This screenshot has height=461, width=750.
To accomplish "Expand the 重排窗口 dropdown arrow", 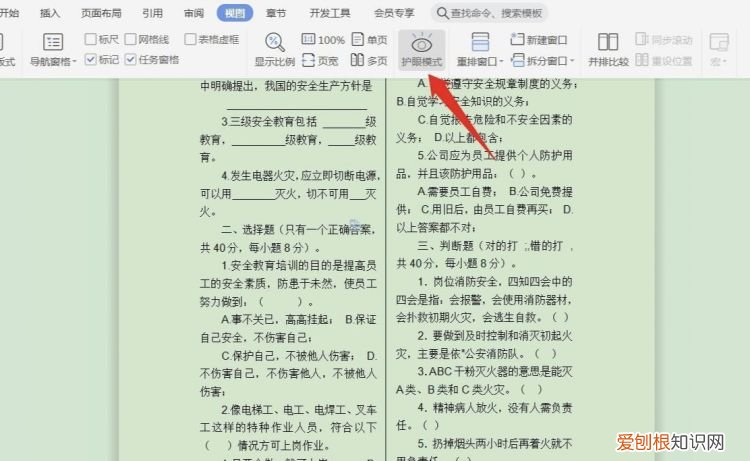I will 501,61.
